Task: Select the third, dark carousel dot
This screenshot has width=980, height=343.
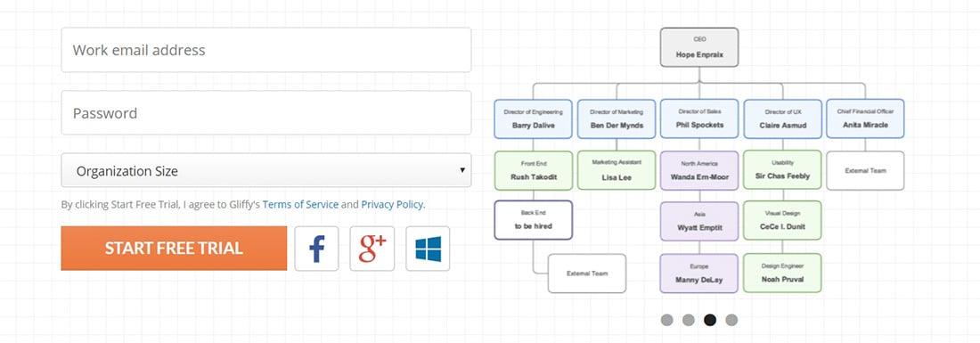Action: 710,320
